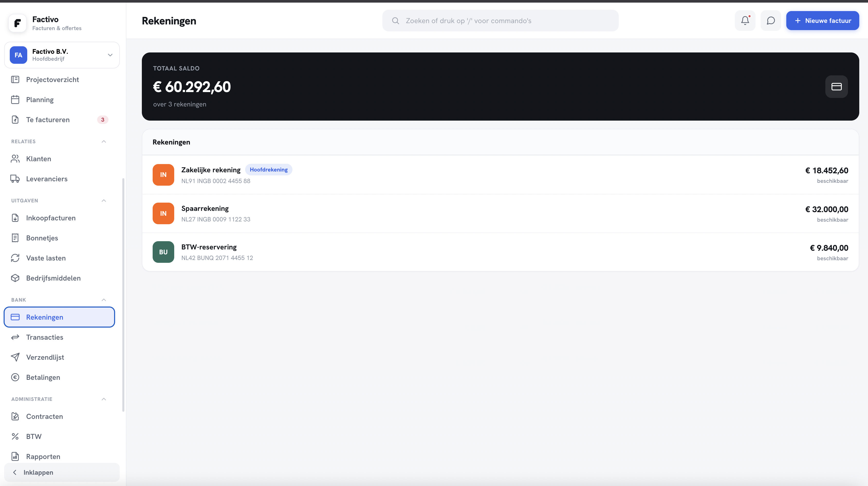This screenshot has height=486, width=868.
Task: Click the Betalingen euro icon
Action: pos(15,377)
